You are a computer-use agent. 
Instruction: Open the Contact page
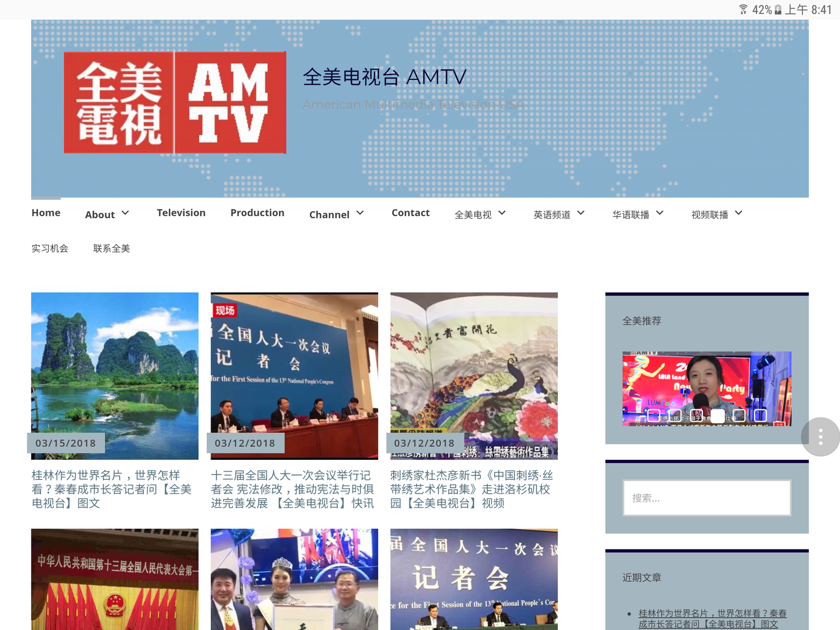(x=410, y=213)
